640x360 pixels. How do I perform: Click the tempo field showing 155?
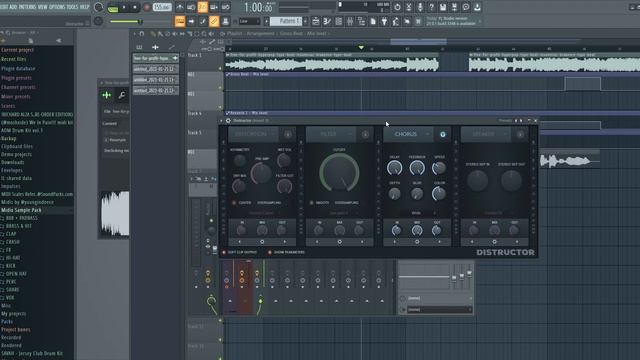162,7
